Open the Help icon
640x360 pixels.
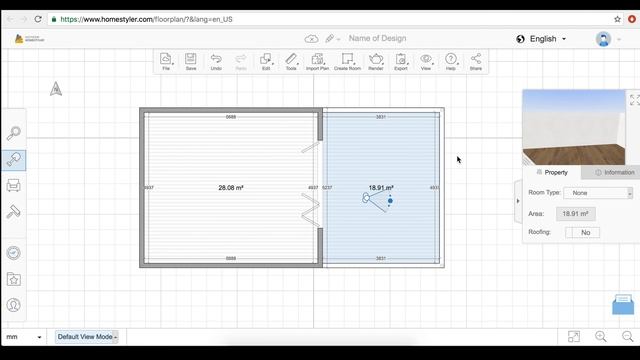451,62
